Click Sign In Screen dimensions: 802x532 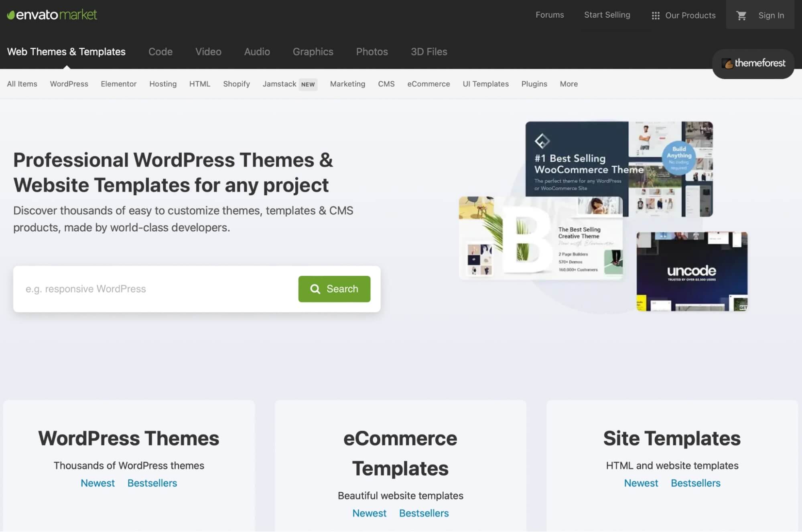[x=771, y=15]
